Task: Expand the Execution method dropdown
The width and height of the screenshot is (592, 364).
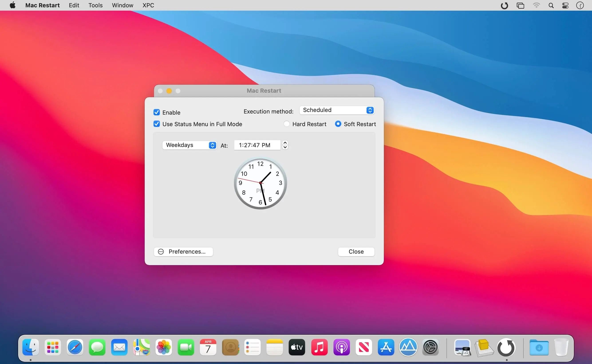Action: (x=337, y=110)
